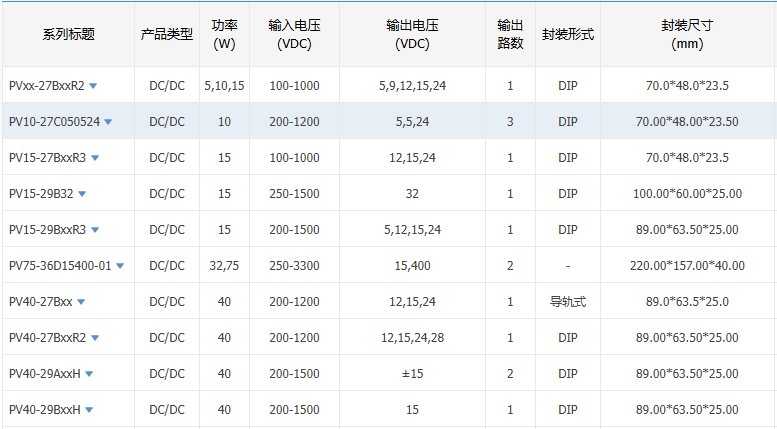
Task: Expand the PV10-27C050524 dropdown arrow
Action: [108, 122]
